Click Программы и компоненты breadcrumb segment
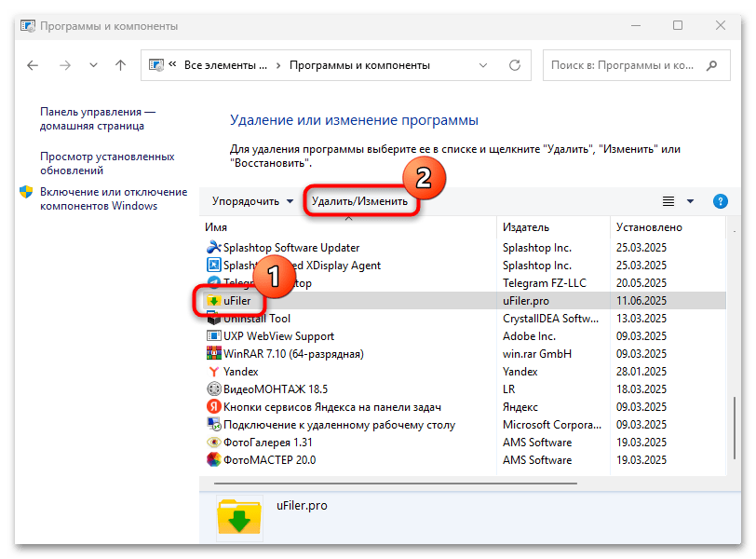This screenshot has width=756, height=559. tap(359, 65)
